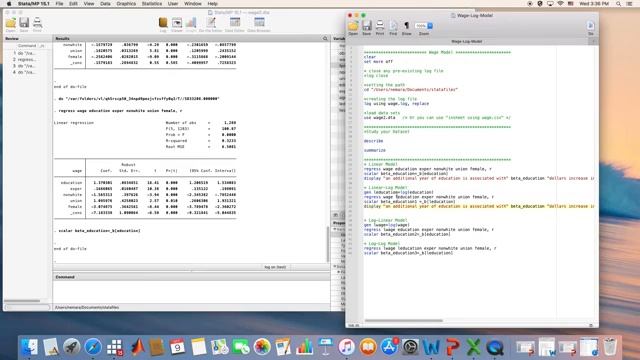The width and height of the screenshot is (640, 360).
Task: Open the View menu
Action: click(x=89, y=3)
